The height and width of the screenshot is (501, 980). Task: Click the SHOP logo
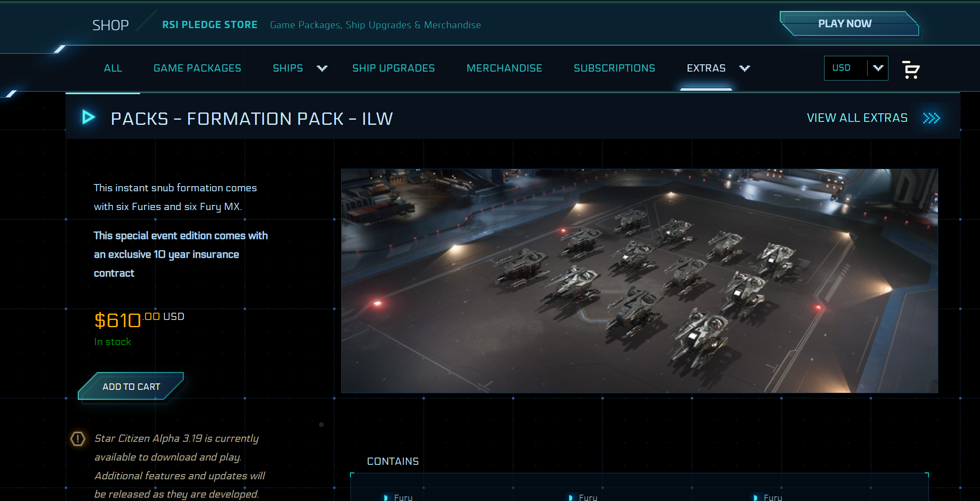(x=110, y=24)
